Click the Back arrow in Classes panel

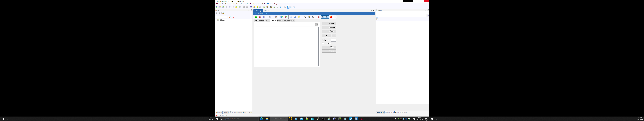pos(216,13)
